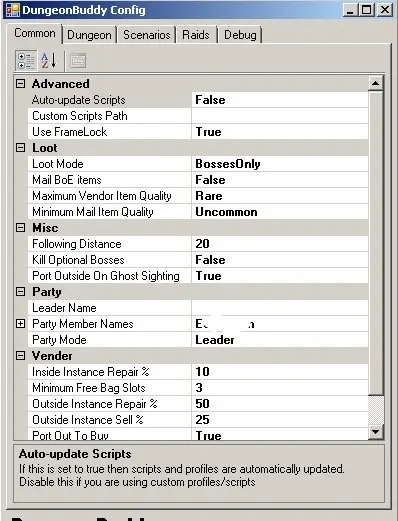Collapse the Vender category
Screen dimensions: 398x521
tap(20, 356)
